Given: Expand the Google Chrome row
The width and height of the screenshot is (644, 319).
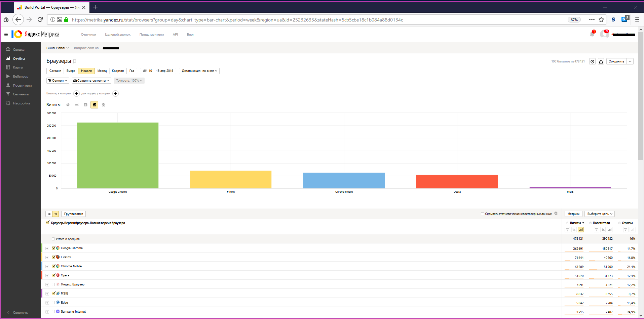Looking at the screenshot, I should [x=47, y=248].
